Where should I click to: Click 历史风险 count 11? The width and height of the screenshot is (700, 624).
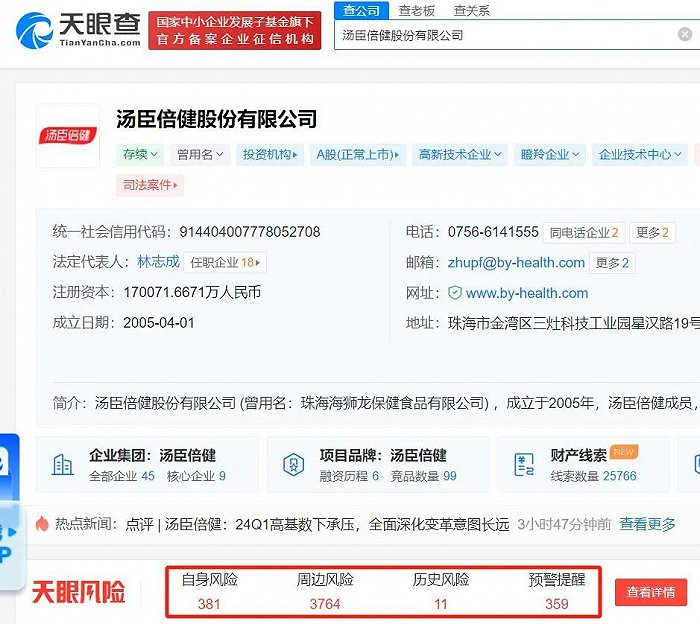pos(441,604)
